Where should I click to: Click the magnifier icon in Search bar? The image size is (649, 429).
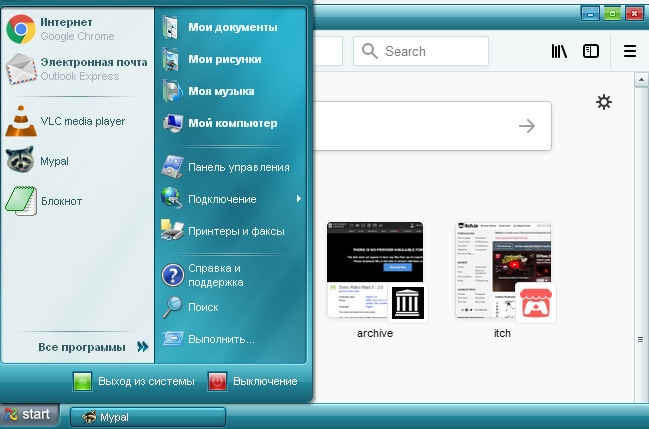coord(370,51)
